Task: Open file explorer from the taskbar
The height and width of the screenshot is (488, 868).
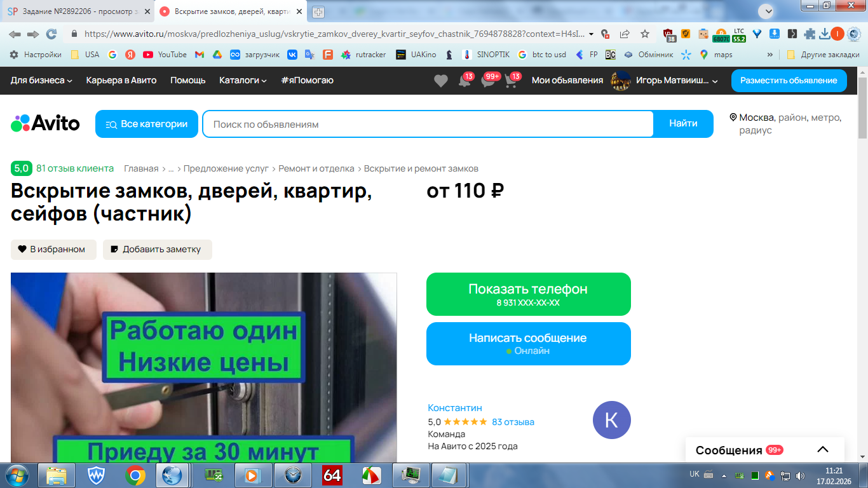Action: pyautogui.click(x=57, y=475)
